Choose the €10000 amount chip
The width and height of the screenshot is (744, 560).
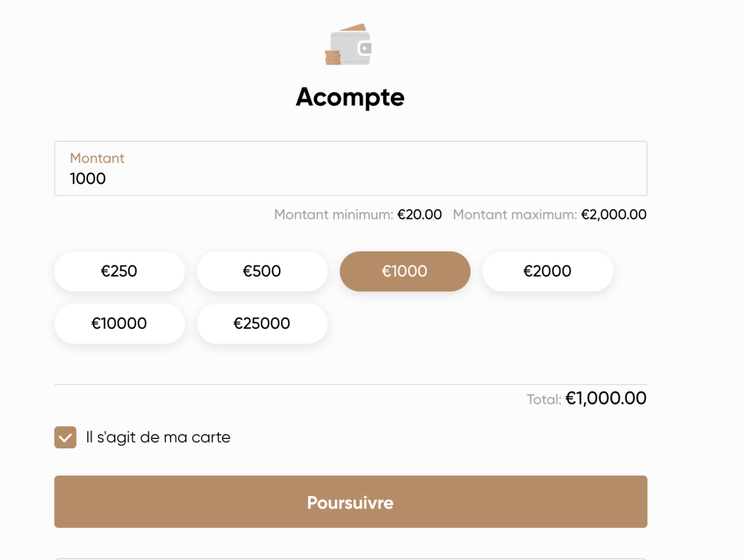[x=119, y=323]
